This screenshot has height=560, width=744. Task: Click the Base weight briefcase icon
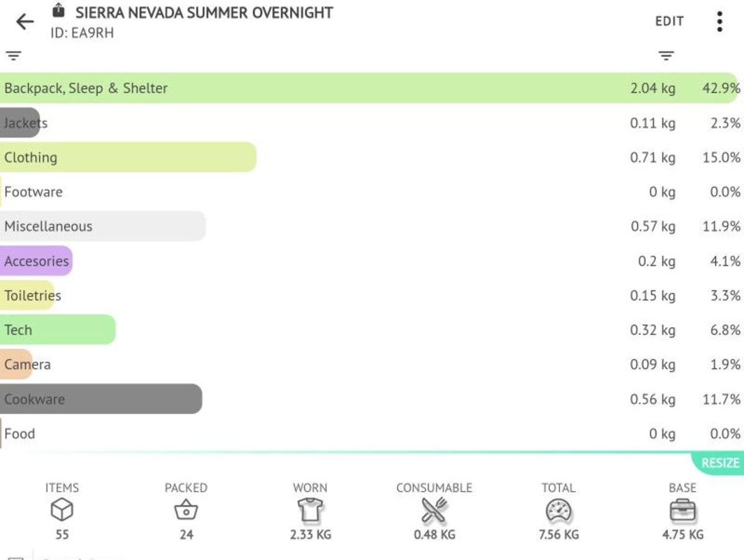[681, 510]
